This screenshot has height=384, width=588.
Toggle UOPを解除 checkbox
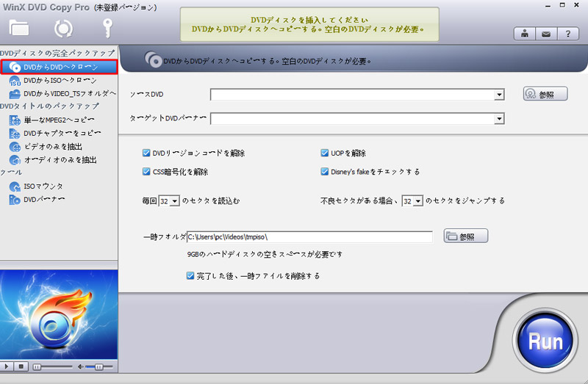(324, 153)
